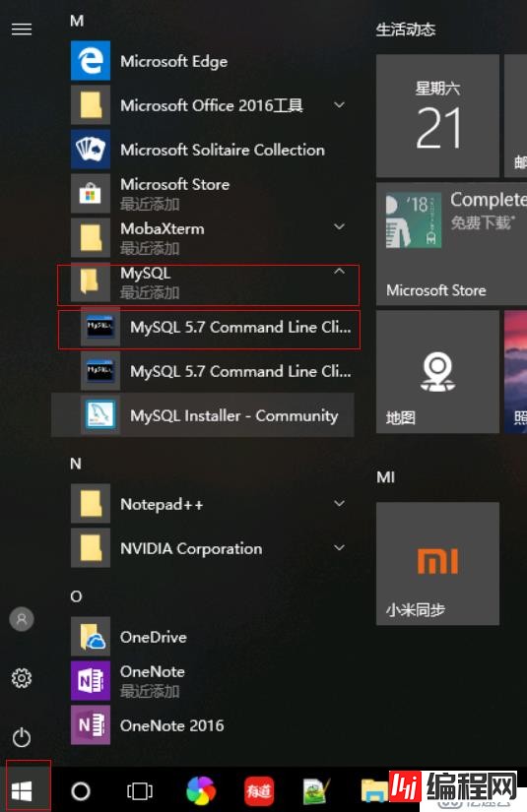The width and height of the screenshot is (527, 812).
Task: Click the MI tile group header
Action: tap(386, 477)
